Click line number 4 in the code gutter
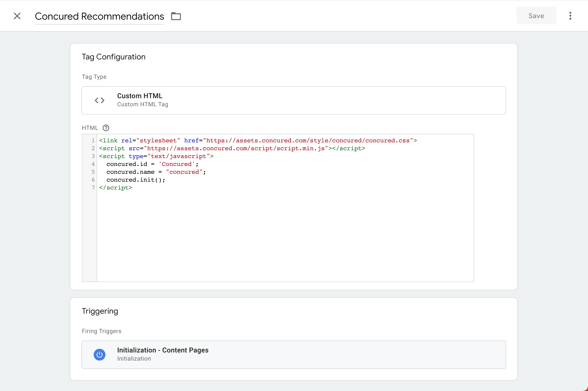 (93, 164)
